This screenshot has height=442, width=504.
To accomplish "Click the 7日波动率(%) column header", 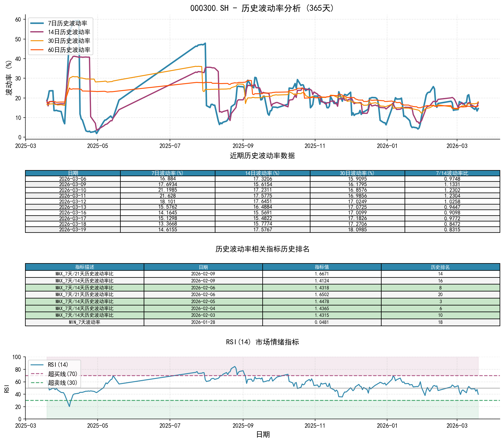I will click(167, 173).
